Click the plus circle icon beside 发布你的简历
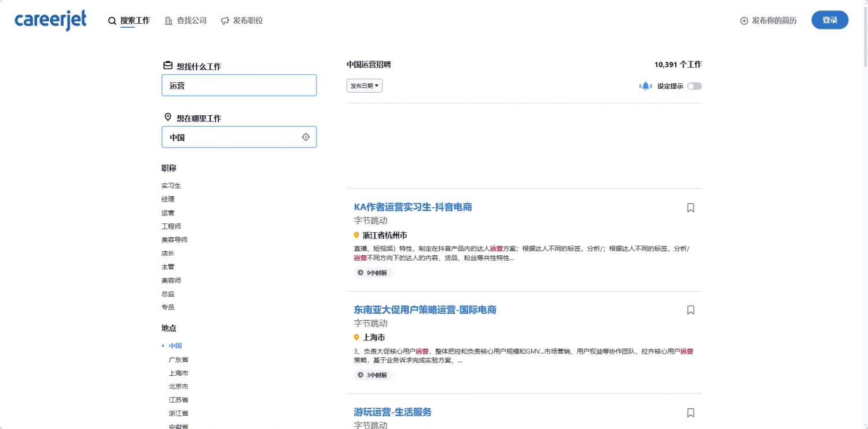Viewport: 868px width, 429px height. click(744, 21)
